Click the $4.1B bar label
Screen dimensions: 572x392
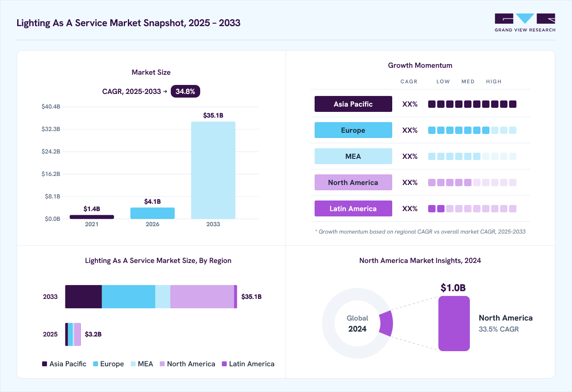152,202
